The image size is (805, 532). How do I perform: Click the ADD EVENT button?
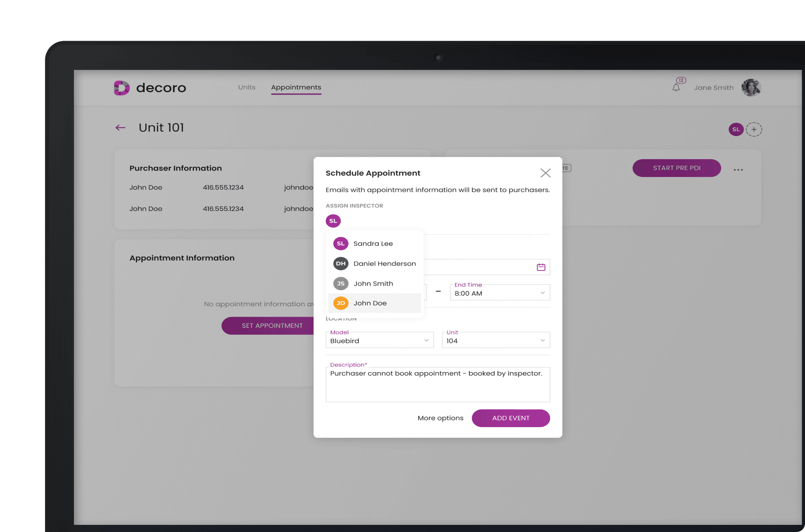point(511,418)
